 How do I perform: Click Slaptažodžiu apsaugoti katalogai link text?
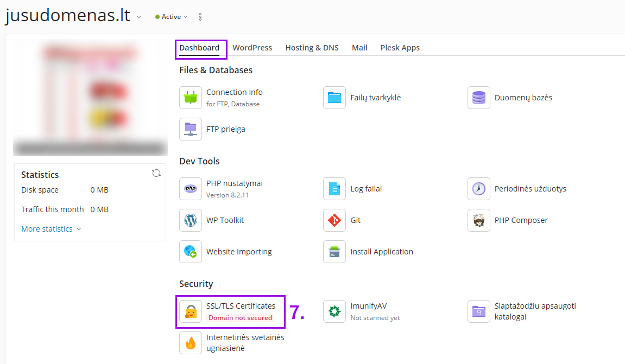tap(535, 311)
